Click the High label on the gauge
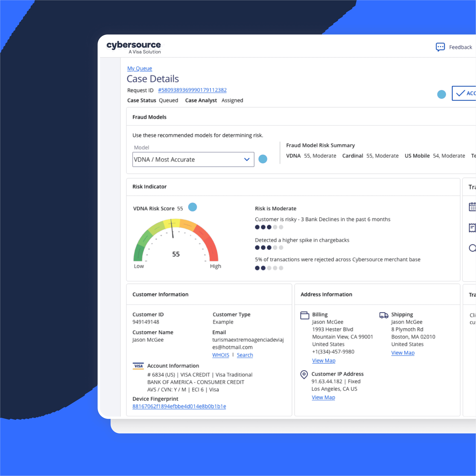 215,266
